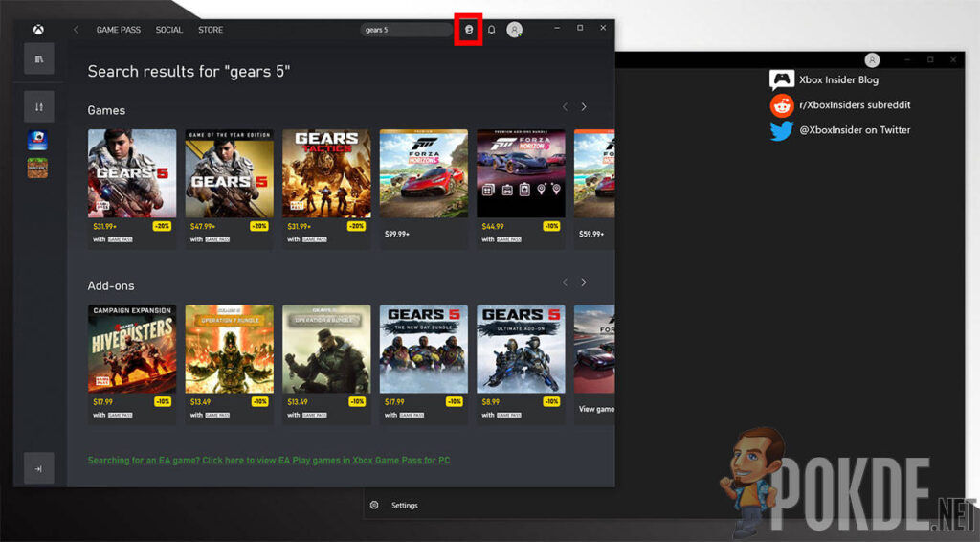Click the $47.99+ price on Gears 5 GOTY
The width and height of the screenshot is (980, 542).
[x=203, y=226]
